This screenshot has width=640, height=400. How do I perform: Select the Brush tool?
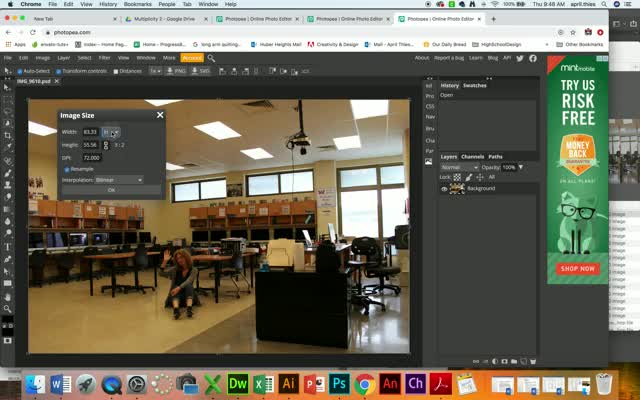(x=7, y=173)
